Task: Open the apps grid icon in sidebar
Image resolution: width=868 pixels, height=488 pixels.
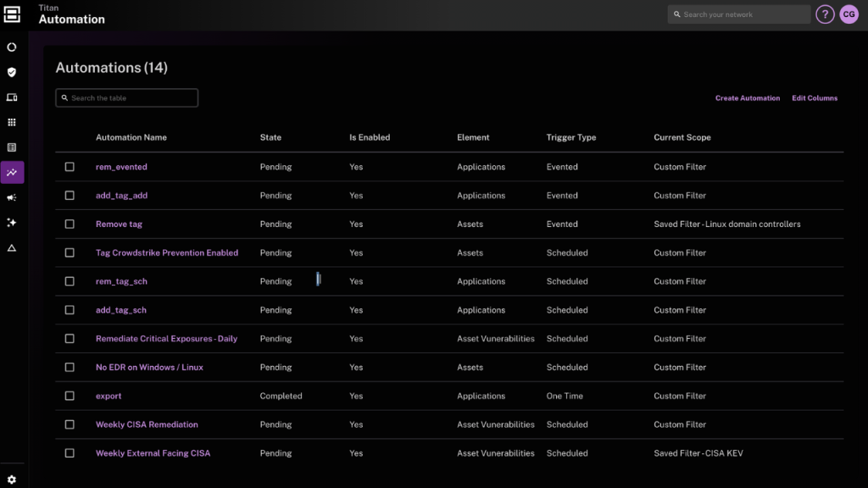Action: 12,123
